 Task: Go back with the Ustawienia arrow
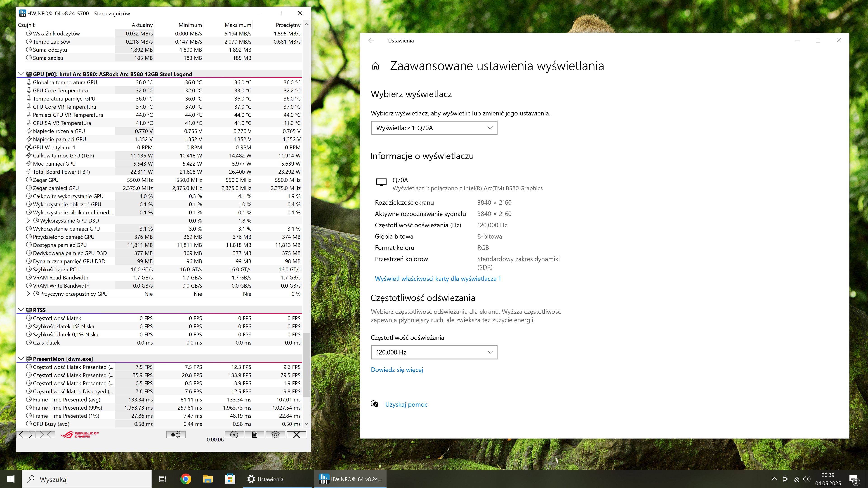[x=371, y=40]
